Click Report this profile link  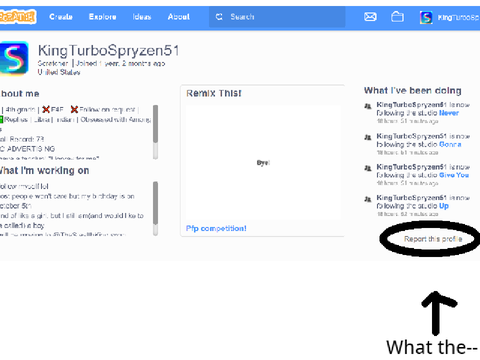point(433,239)
